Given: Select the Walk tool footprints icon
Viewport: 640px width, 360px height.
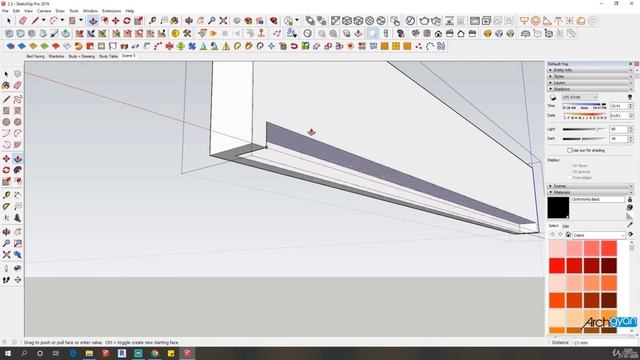Looking at the screenshot, I should tap(6, 280).
